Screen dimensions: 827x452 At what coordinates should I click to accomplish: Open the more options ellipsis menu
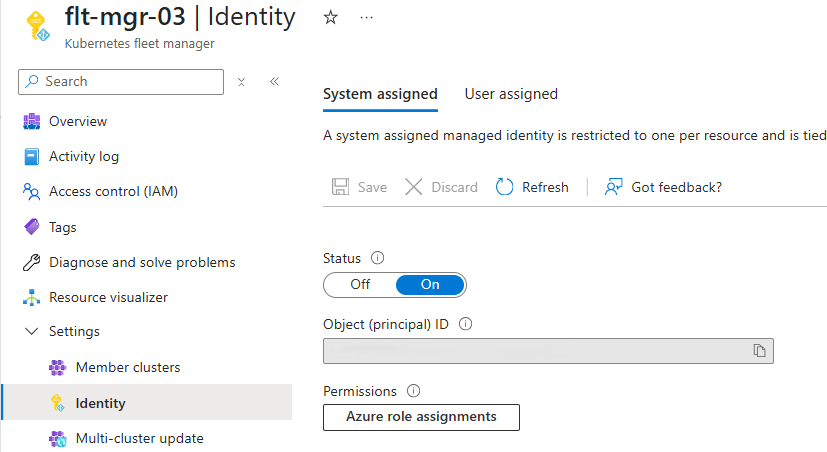click(367, 17)
